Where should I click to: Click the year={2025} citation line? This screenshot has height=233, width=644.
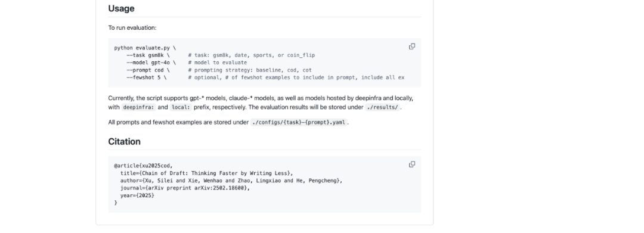coord(137,195)
